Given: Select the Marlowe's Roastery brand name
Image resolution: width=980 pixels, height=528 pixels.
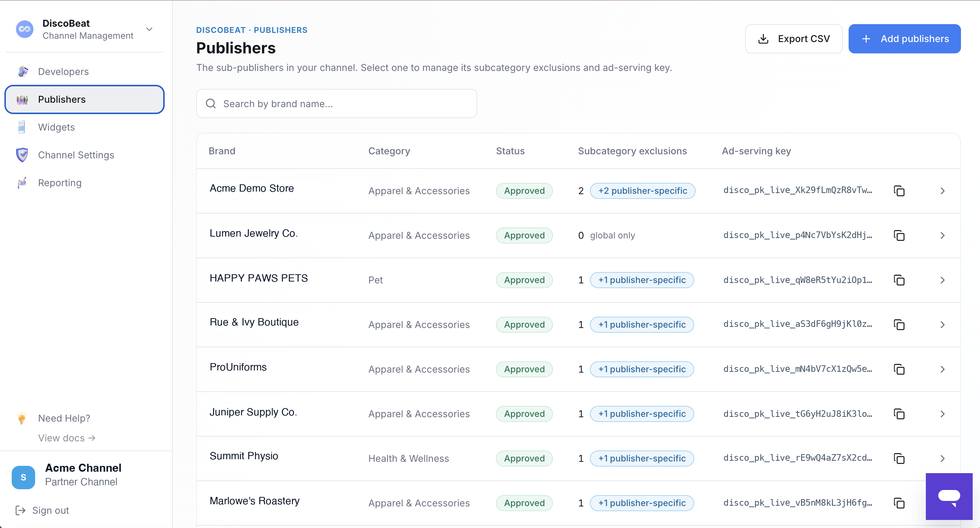Looking at the screenshot, I should (254, 501).
